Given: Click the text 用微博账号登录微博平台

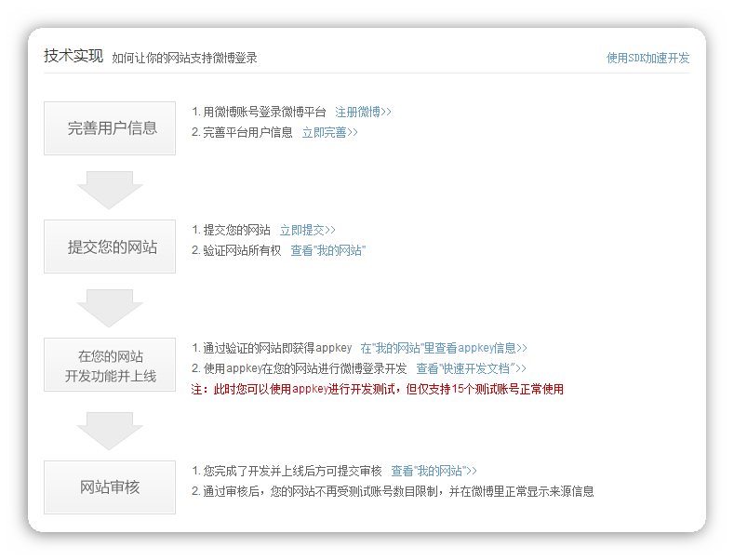Looking at the screenshot, I should (x=264, y=112).
